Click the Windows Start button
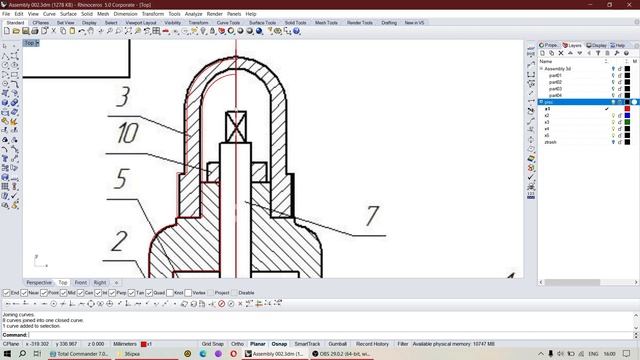 (x=7, y=353)
